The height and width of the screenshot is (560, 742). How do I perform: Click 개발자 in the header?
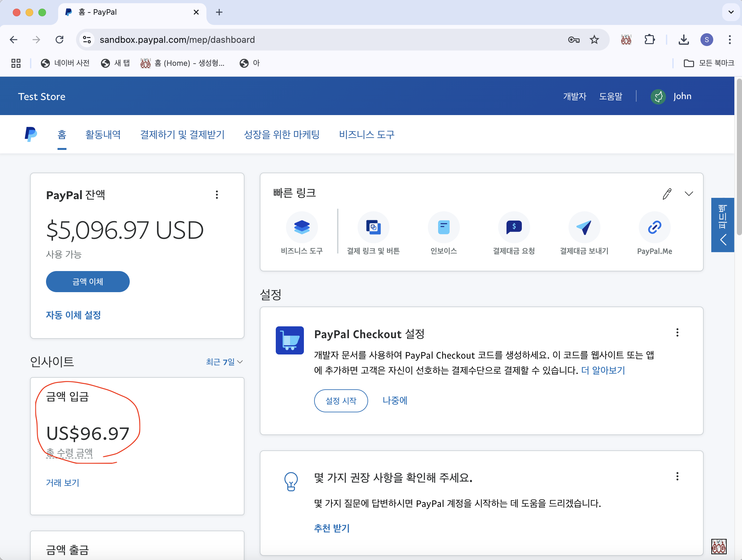click(x=574, y=97)
